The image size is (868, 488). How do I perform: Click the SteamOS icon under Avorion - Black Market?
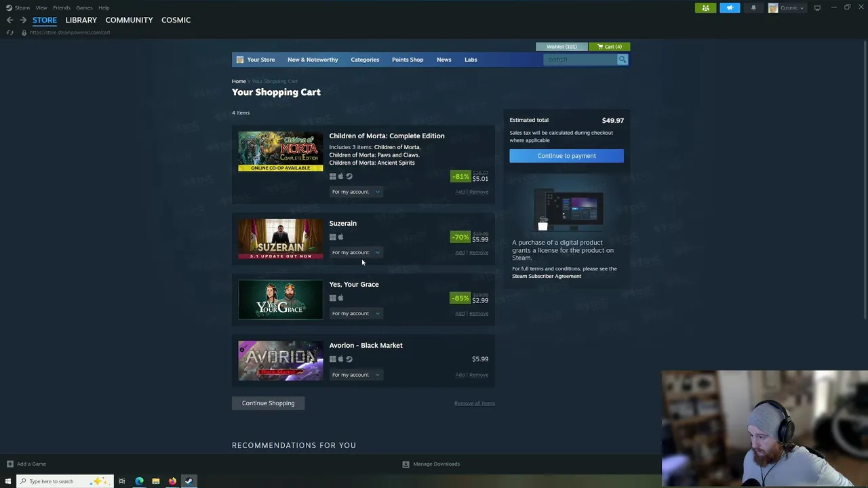point(349,359)
